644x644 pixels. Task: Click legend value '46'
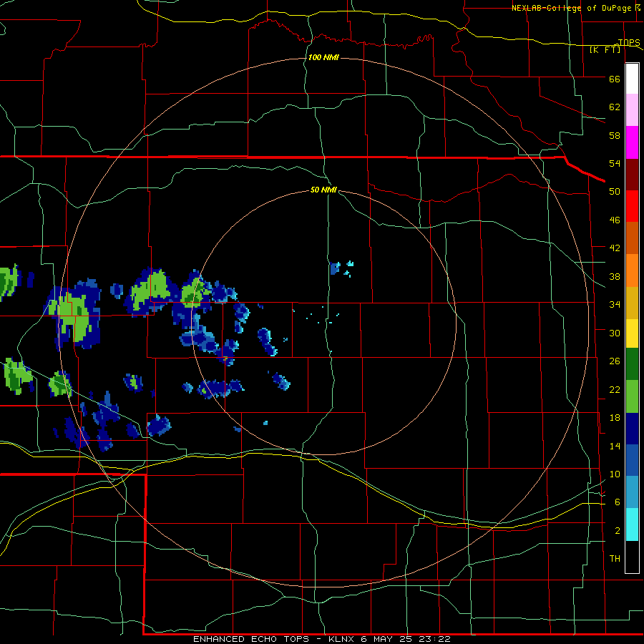coord(615,220)
